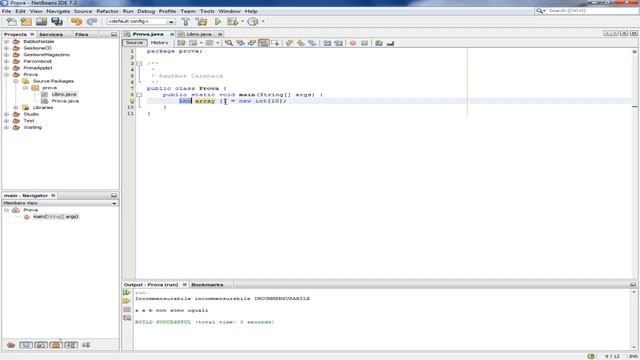Open the Profile Project dropdown arrow
640x360 pixels.
tap(263, 22)
